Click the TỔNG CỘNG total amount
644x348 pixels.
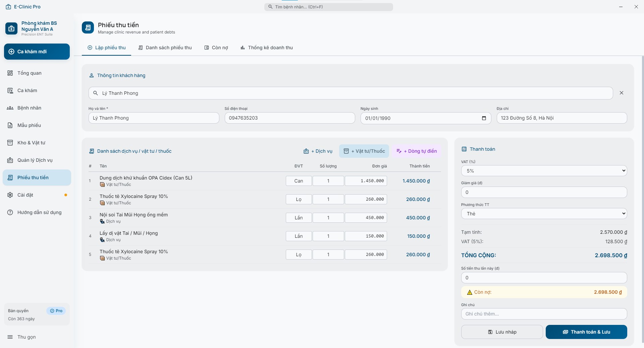point(611,255)
